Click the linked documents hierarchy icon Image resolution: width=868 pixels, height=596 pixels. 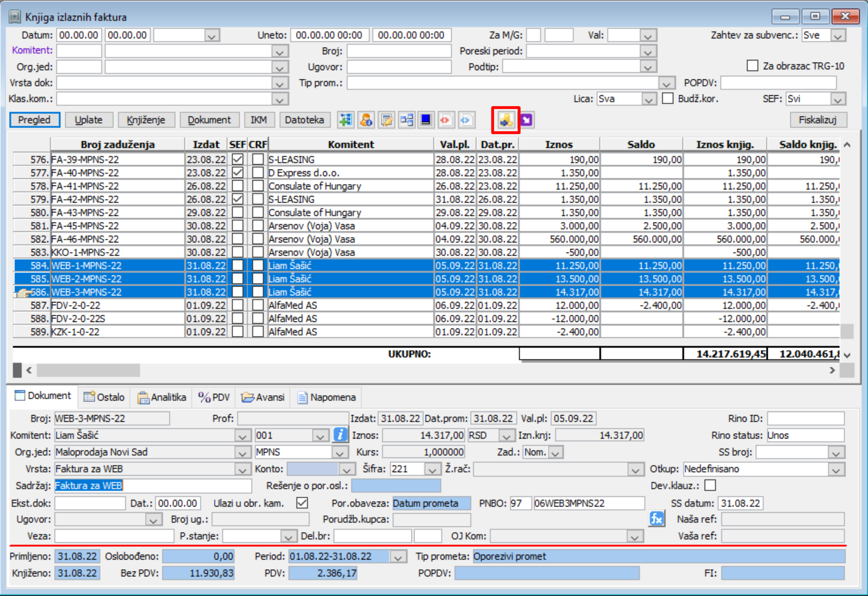click(407, 120)
